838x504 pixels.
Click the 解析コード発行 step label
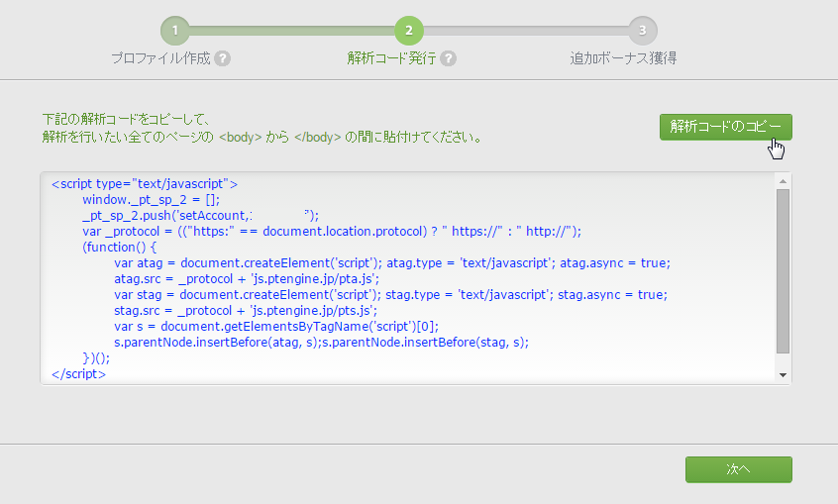391,58
